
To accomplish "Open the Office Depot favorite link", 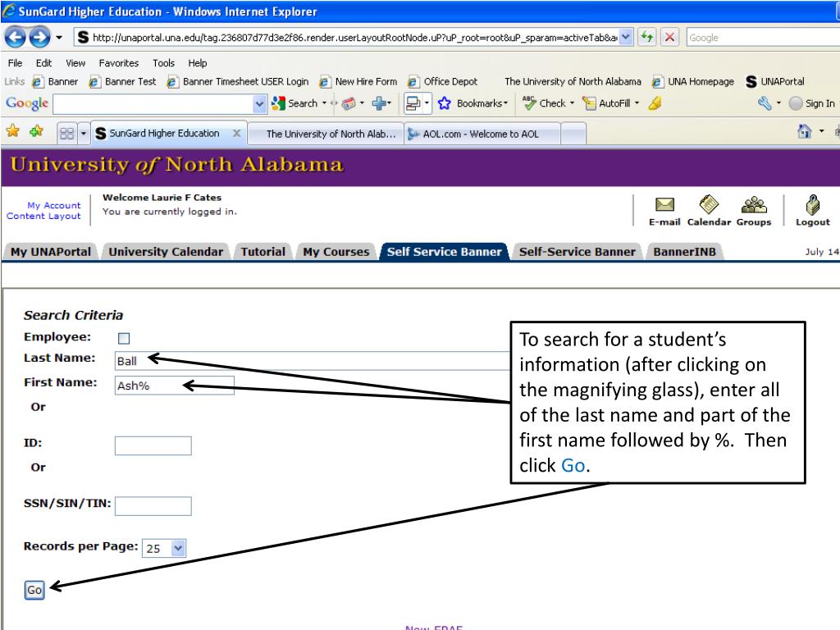I will click(x=442, y=81).
